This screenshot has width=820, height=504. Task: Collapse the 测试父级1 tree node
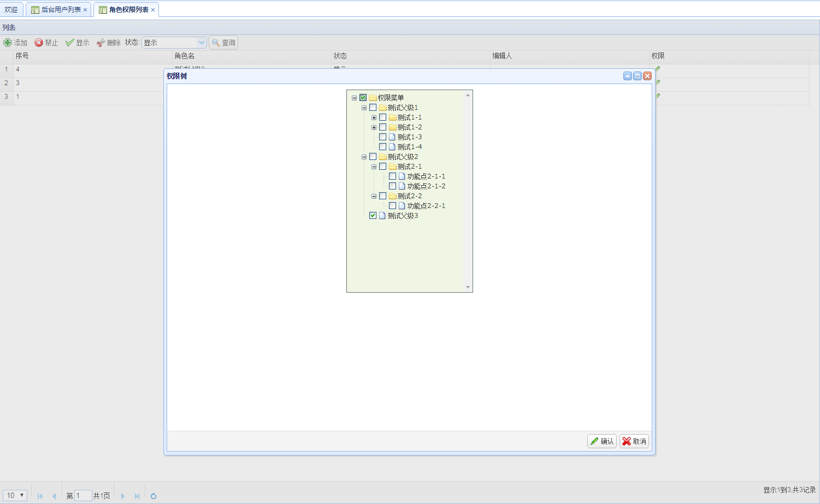tap(364, 108)
